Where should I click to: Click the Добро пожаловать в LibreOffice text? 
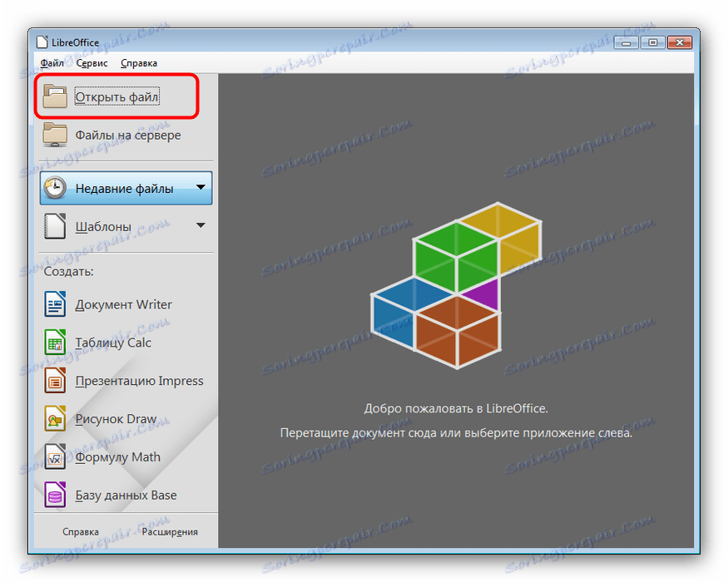[456, 408]
